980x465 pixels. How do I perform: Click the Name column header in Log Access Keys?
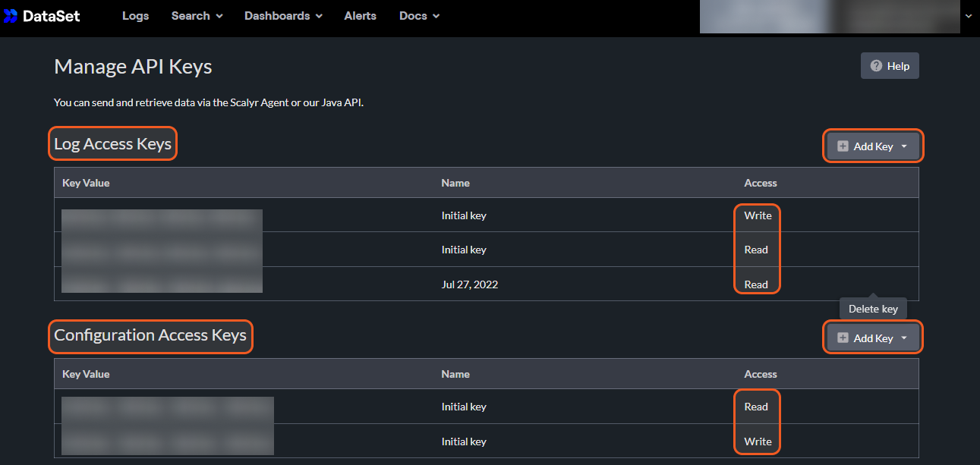(x=455, y=183)
